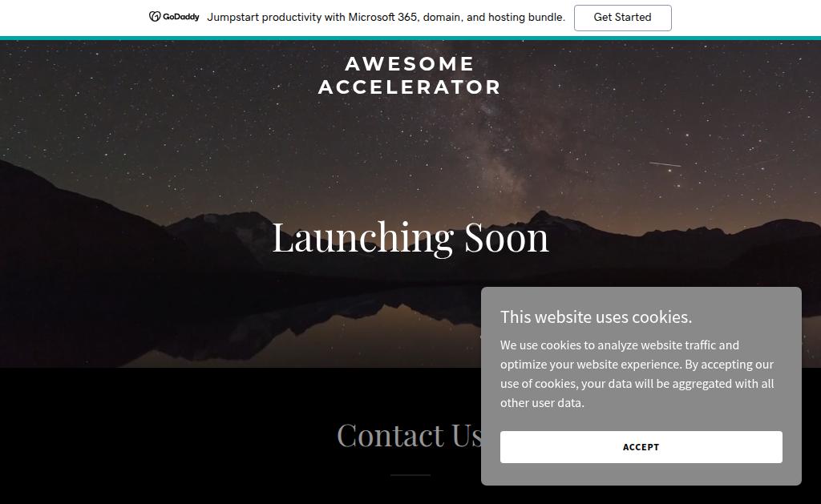
Task: Click the Get Started button
Action: [x=622, y=18]
